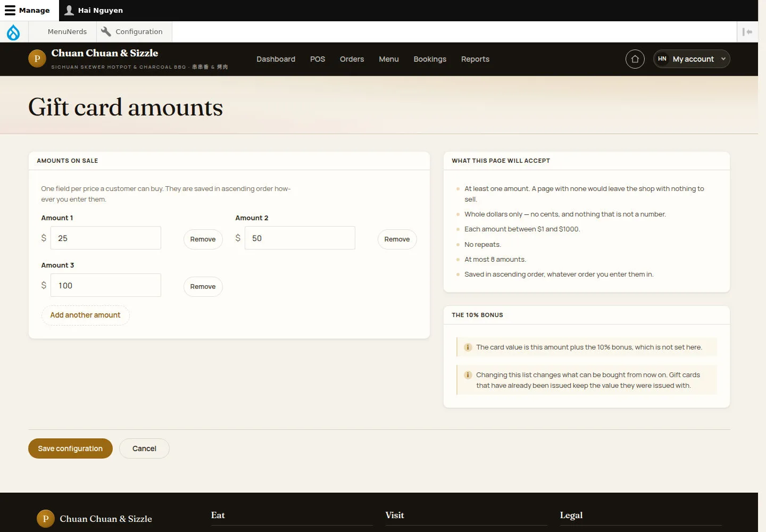766x532 pixels.
Task: Click info icon beside the changing this list note
Action: (x=468, y=375)
